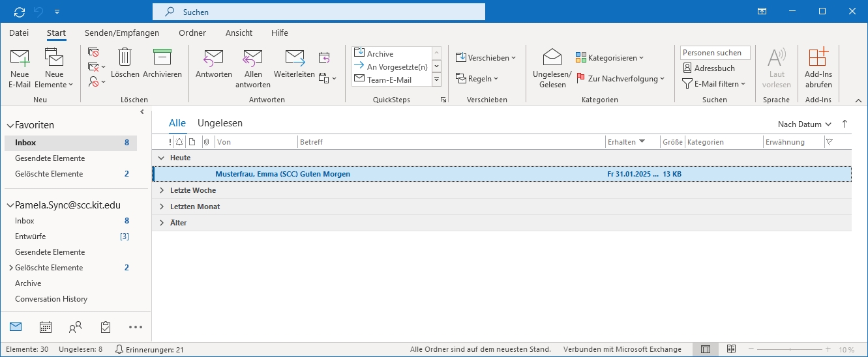Expand the Älter group
This screenshot has width=868, height=357.
point(161,223)
